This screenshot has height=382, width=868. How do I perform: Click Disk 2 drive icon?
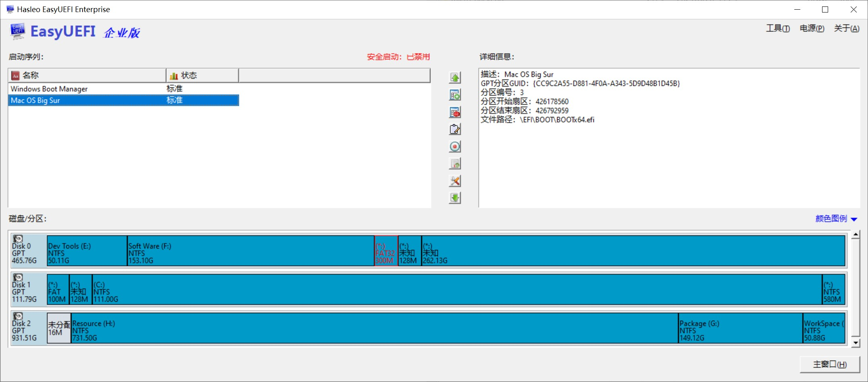coord(18,316)
